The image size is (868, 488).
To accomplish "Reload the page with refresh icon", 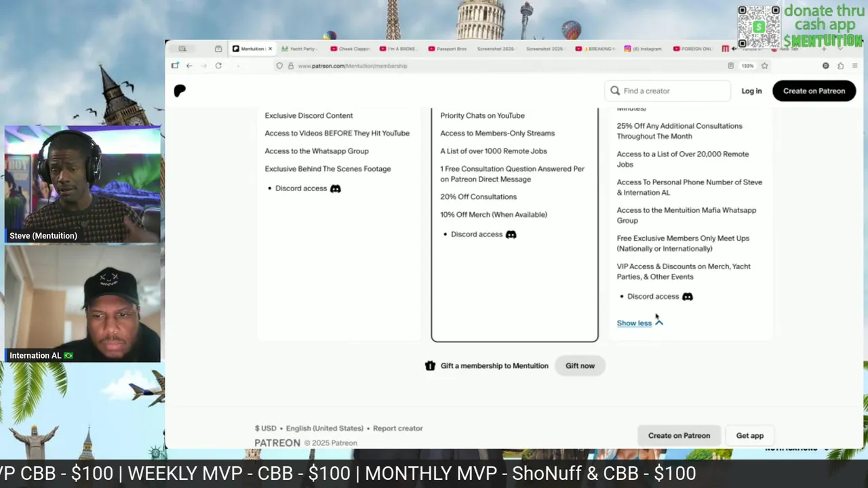I will tap(218, 66).
